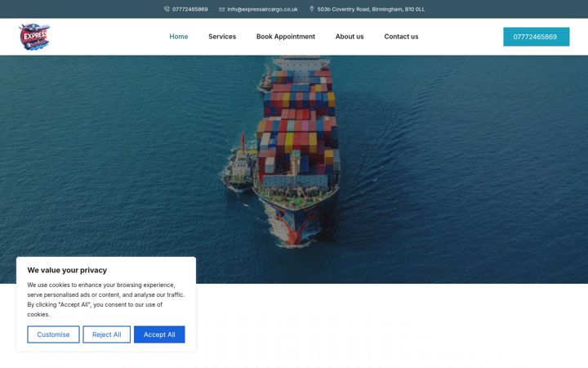Image resolution: width=588 pixels, height=368 pixels.
Task: Accept all cookies
Action: [x=159, y=334]
